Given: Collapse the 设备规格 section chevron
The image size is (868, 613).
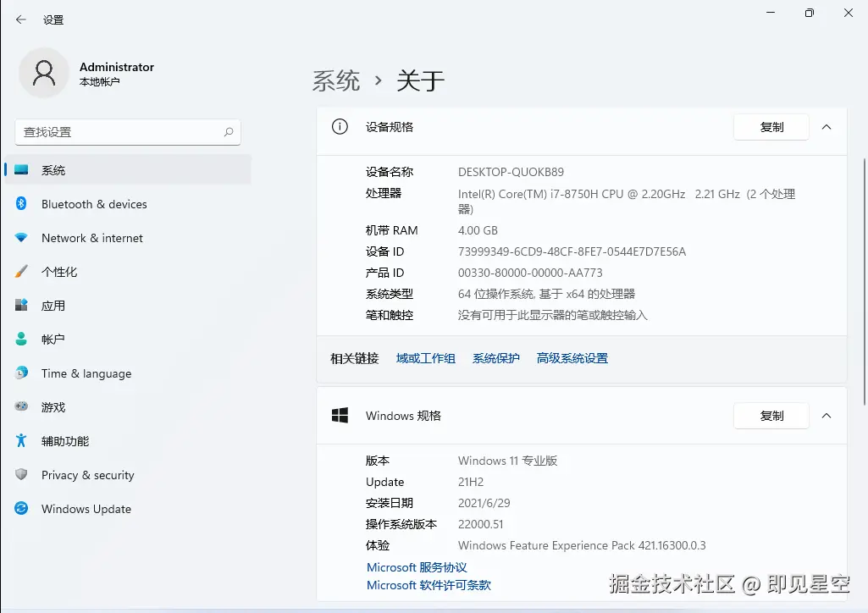Looking at the screenshot, I should [x=827, y=127].
